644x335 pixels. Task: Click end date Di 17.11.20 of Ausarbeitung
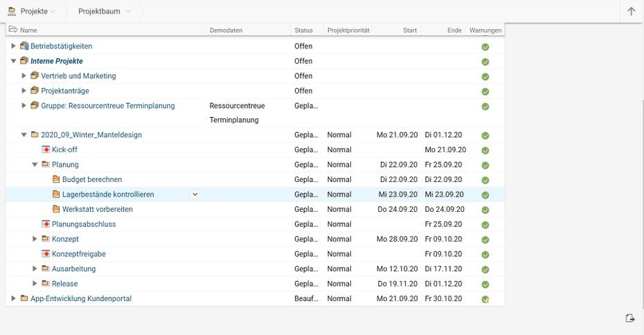443,269
